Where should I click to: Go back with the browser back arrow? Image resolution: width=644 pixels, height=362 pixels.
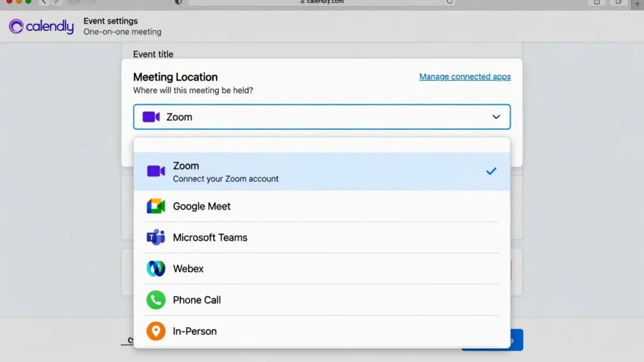43,2
